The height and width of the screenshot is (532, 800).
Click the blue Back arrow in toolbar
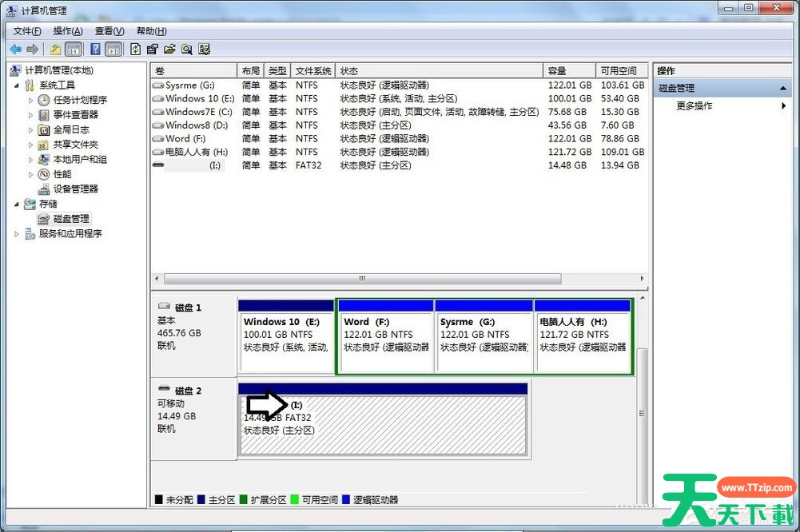click(15, 50)
